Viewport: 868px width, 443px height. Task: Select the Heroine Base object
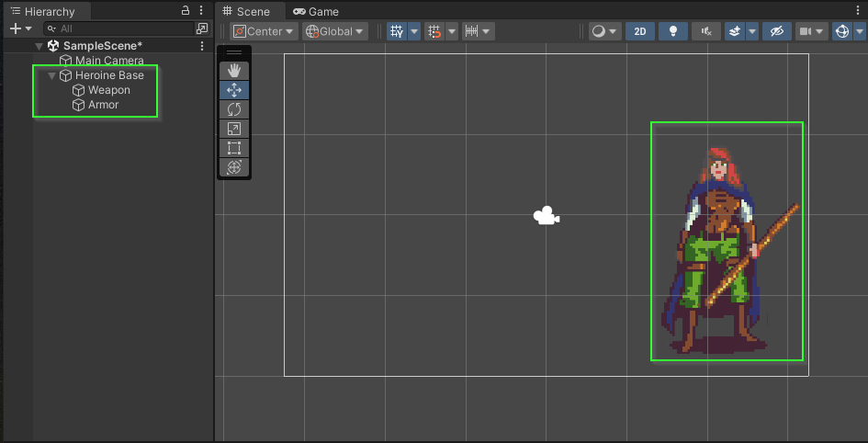click(x=109, y=75)
